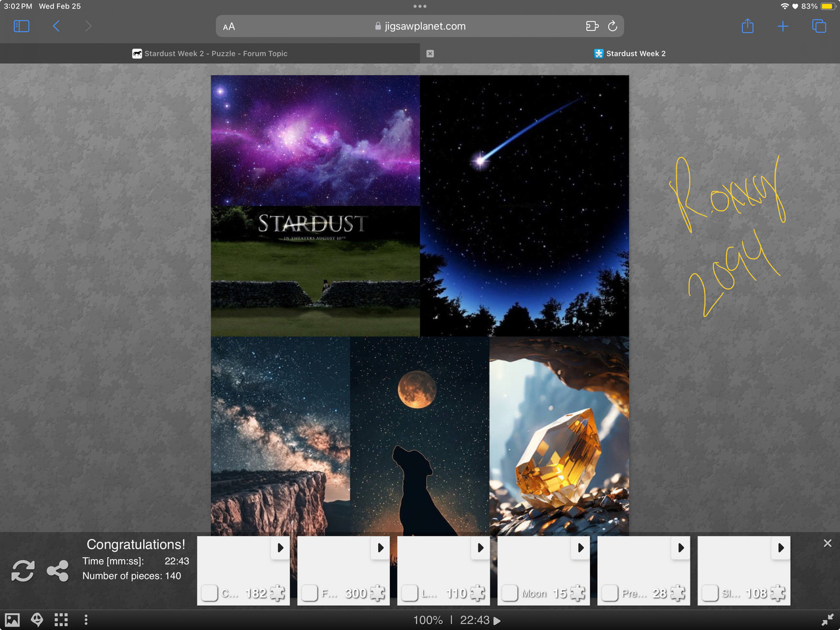840x630 pixels.
Task: Play the Moon 15-piece puzzle
Action: pyautogui.click(x=581, y=547)
